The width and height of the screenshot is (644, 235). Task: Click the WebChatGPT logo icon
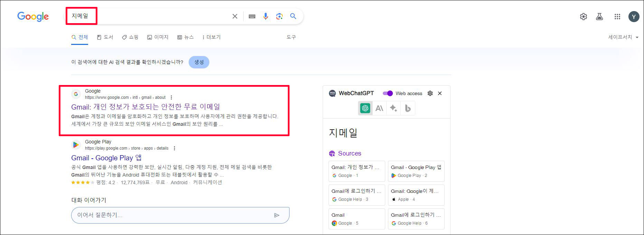pyautogui.click(x=332, y=93)
